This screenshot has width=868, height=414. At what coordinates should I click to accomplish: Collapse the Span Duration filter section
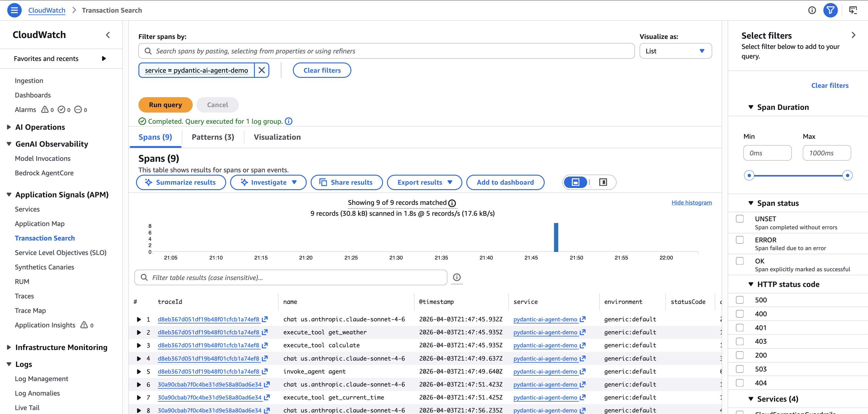[751, 107]
